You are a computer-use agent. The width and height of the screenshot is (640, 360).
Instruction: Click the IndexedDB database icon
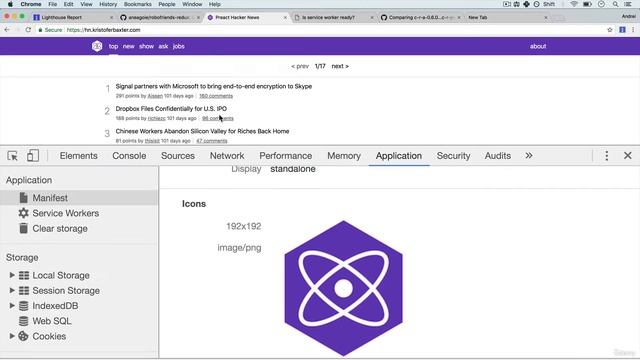point(24,306)
